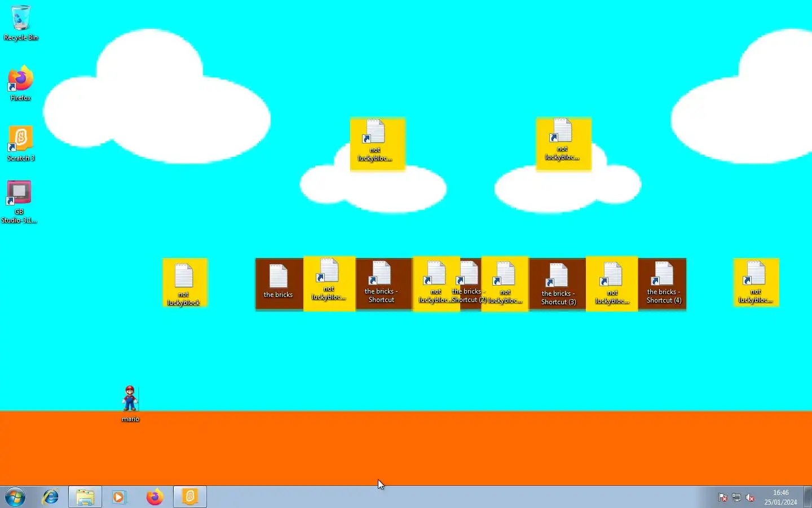Image resolution: width=812 pixels, height=508 pixels.
Task: Click the muted volume icon in tray
Action: point(750,497)
